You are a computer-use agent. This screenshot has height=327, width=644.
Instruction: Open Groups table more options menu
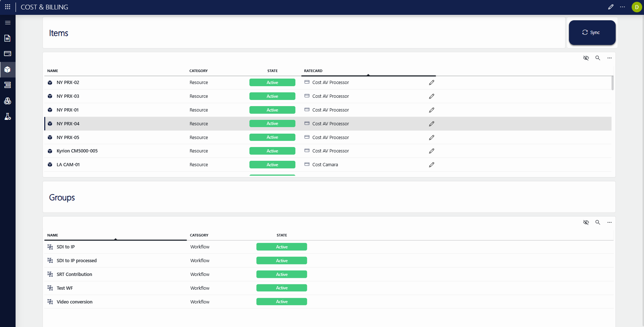pos(610,222)
